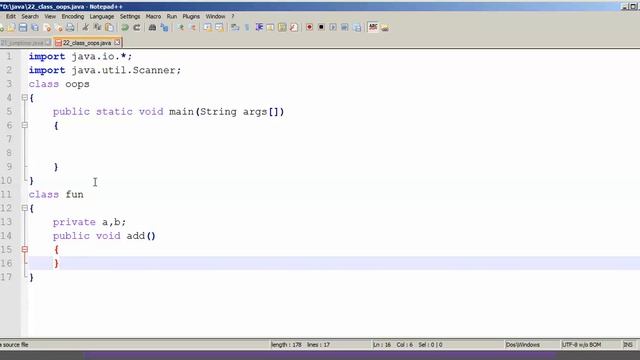This screenshot has height=360, width=640.
Task: Open the Run menu
Action: coord(171,16)
